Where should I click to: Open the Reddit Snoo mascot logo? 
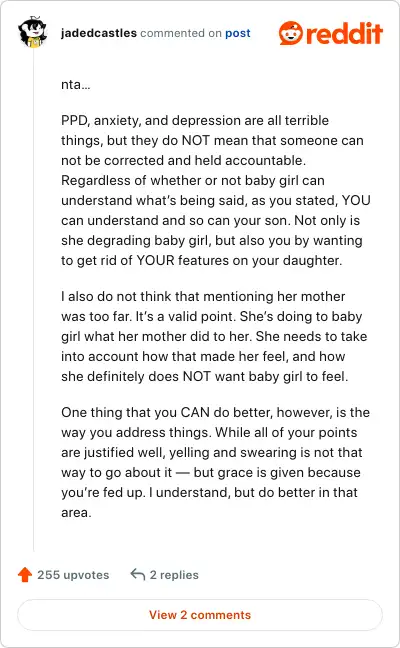[x=290, y=33]
